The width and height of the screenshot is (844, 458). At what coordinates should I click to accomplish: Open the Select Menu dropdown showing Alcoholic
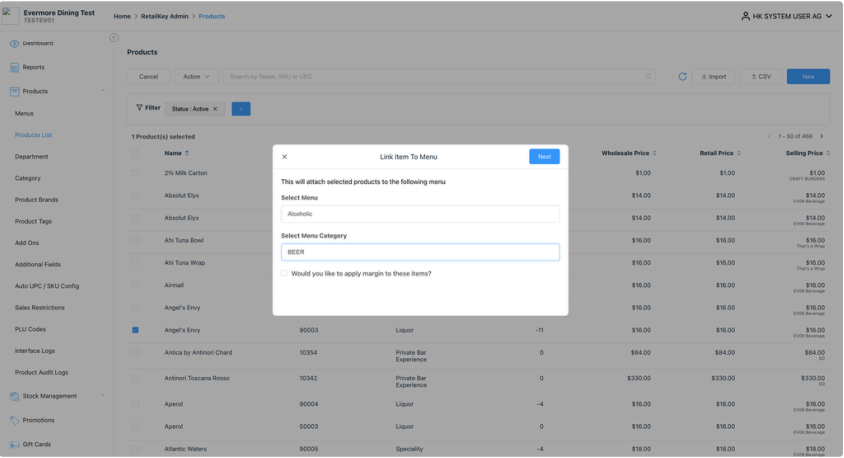(420, 214)
